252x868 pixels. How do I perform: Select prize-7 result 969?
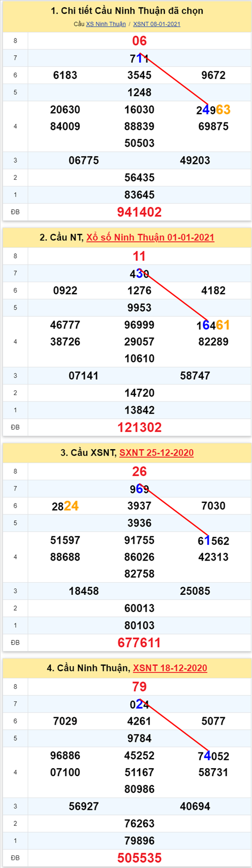[x=140, y=489]
